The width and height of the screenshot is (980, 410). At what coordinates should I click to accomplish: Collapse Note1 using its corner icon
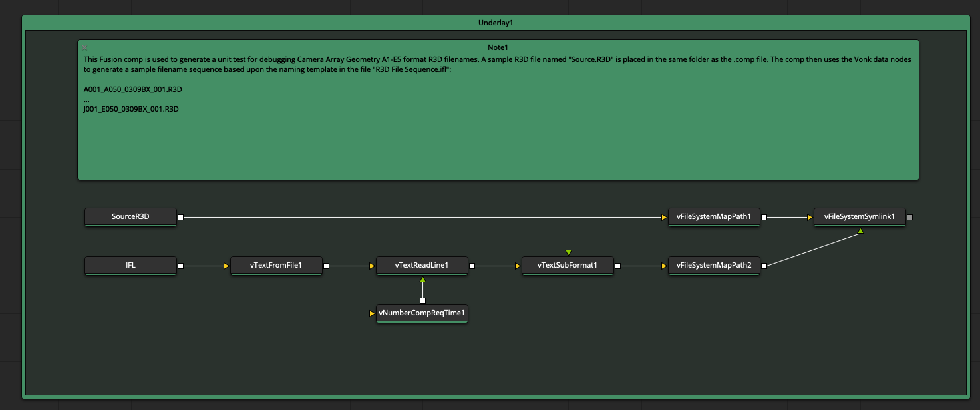(84, 47)
